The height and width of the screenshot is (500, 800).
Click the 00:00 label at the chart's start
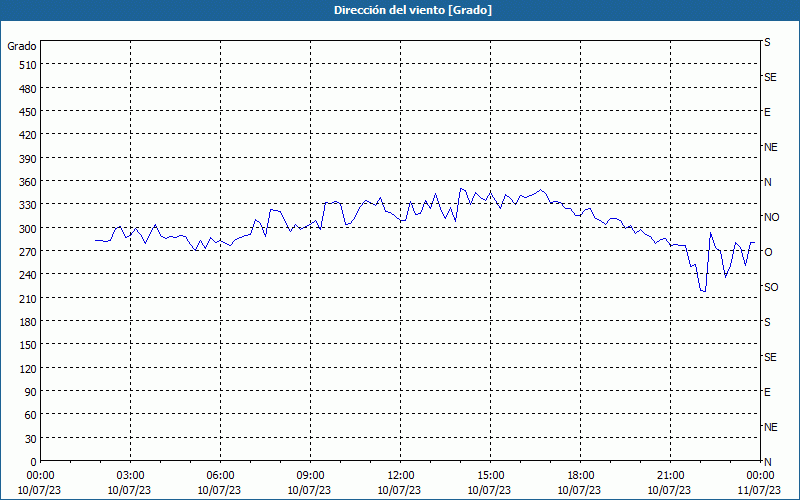tap(40, 476)
